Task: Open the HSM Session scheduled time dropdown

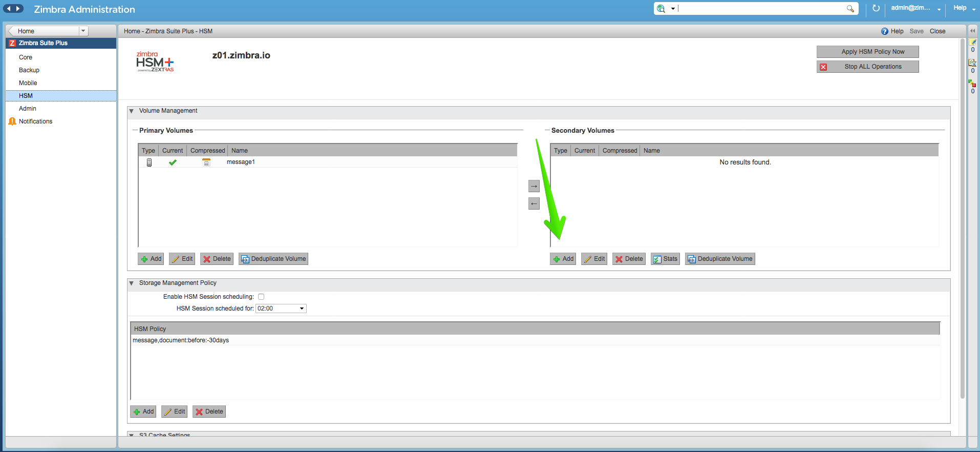Action: coord(281,309)
